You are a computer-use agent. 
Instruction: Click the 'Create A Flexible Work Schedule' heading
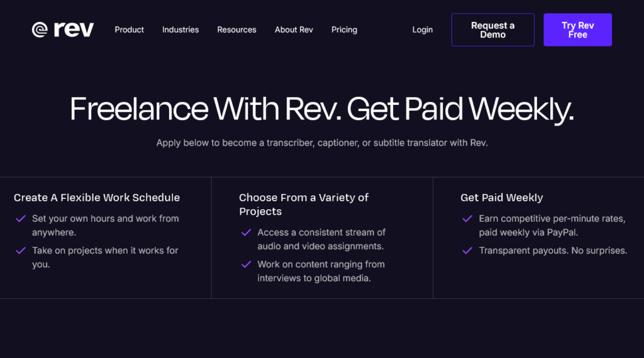click(x=96, y=198)
